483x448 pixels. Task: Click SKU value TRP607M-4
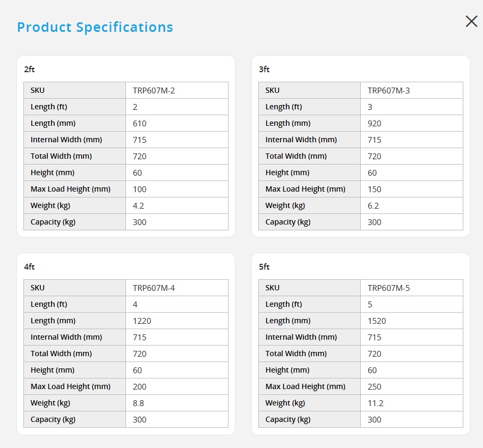pos(154,288)
